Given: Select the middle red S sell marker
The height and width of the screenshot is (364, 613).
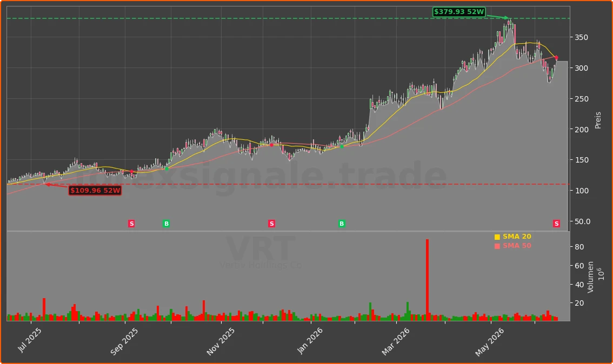Looking at the screenshot, I should point(271,224).
